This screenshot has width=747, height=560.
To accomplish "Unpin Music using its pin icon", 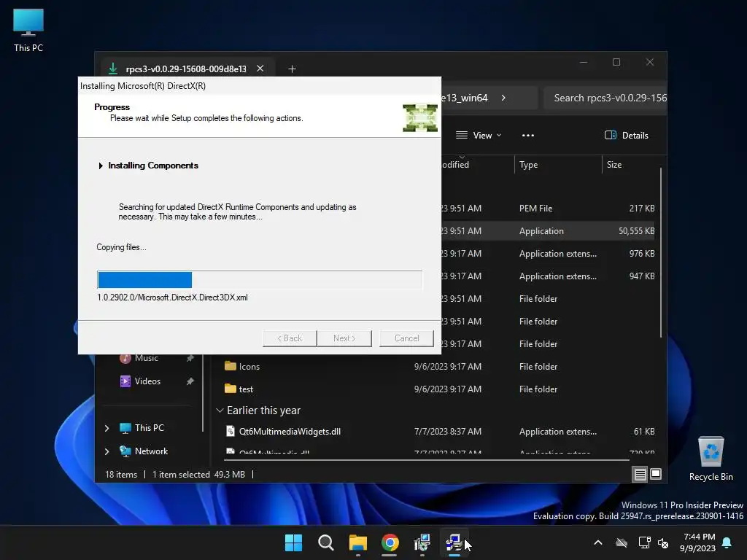I will [190, 357].
